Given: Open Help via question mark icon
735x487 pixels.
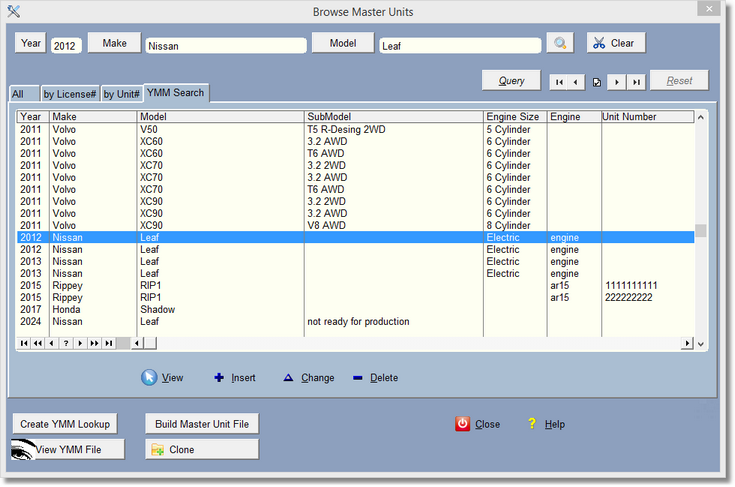Looking at the screenshot, I should pos(532,424).
